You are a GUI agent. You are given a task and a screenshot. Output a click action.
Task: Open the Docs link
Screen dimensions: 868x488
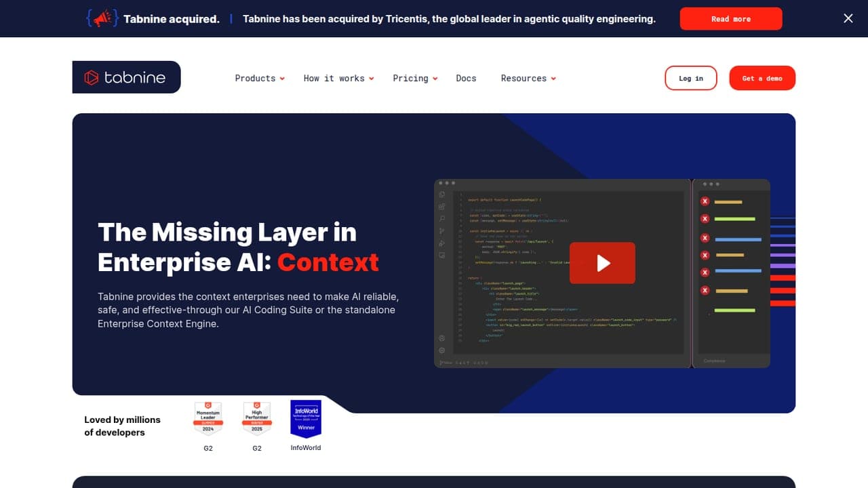click(466, 78)
